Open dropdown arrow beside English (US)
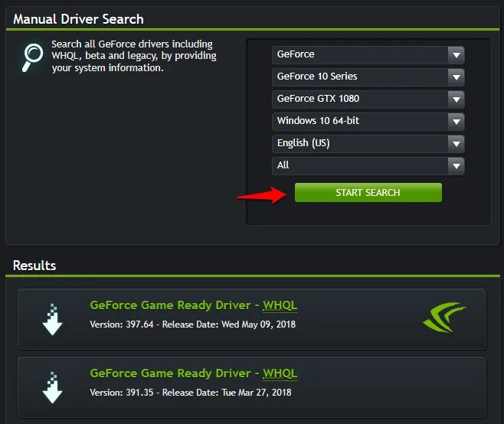 (456, 144)
